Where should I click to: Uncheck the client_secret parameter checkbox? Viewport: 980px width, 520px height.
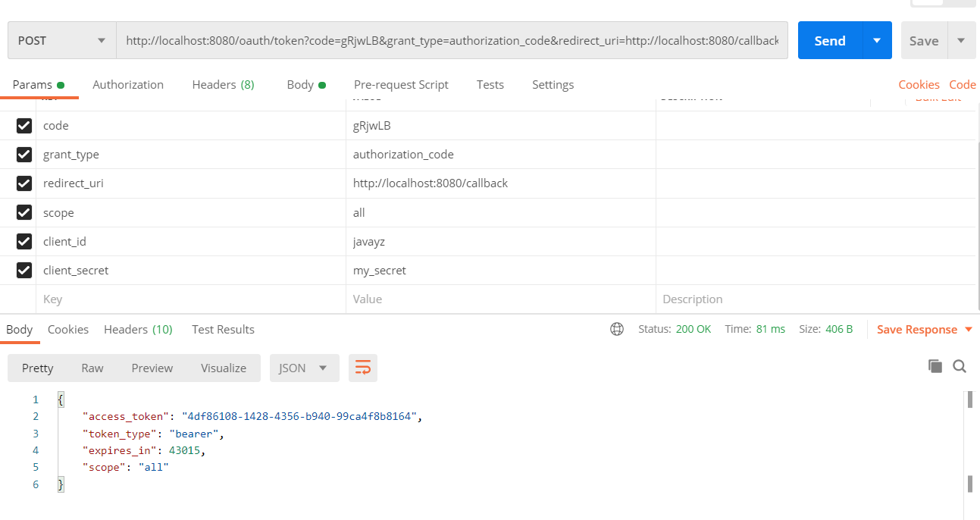[24, 270]
